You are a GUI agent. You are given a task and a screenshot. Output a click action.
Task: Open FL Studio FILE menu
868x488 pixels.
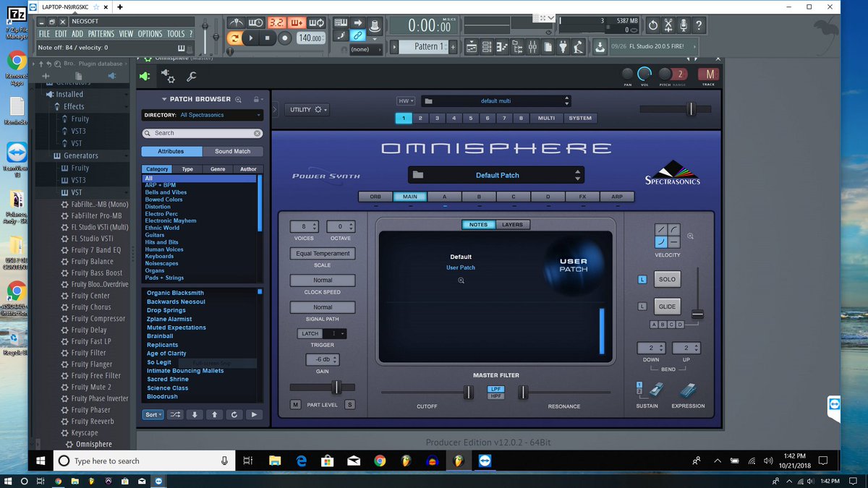coord(44,34)
